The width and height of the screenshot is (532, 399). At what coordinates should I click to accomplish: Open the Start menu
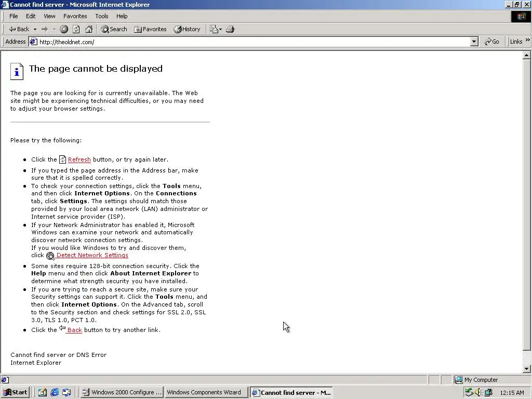pos(15,392)
